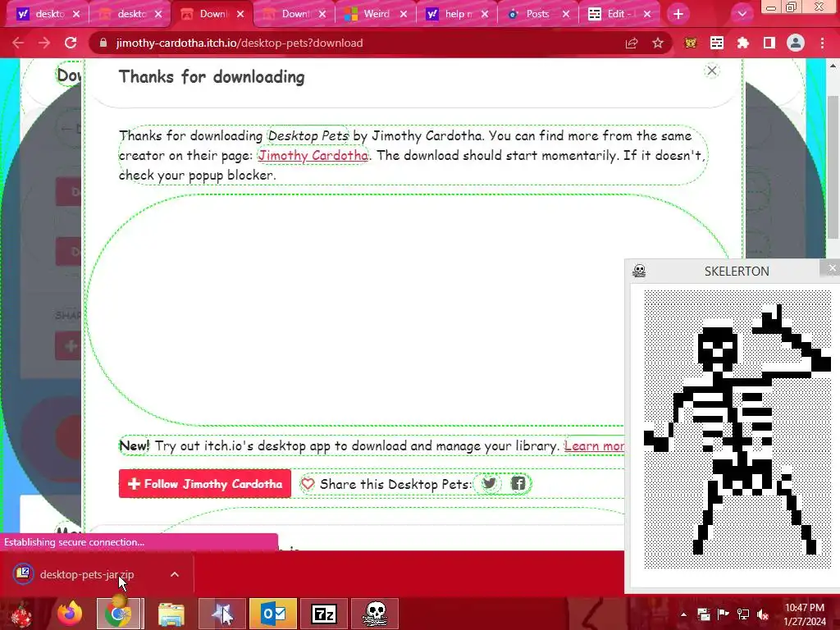Expand the download item options chevron
The width and height of the screenshot is (840, 630).
coord(175,574)
